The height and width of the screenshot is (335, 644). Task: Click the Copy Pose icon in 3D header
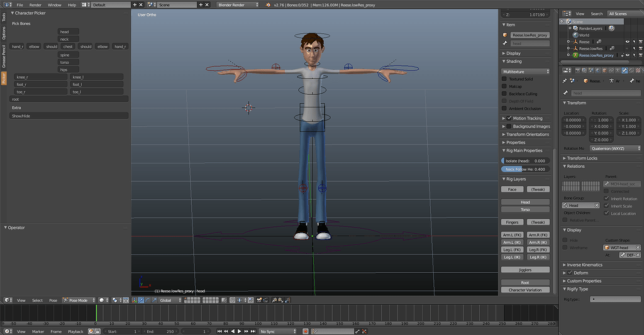pos(274,300)
